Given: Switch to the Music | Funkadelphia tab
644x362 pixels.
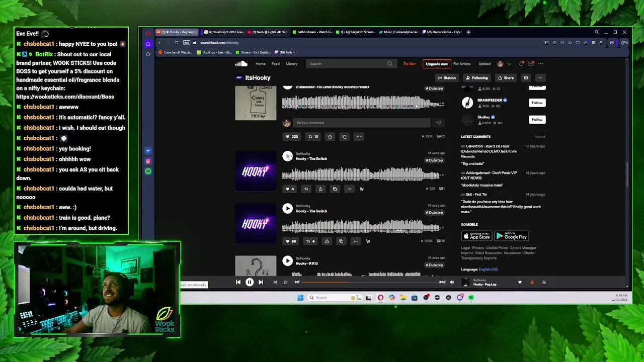Looking at the screenshot, I should point(398,32).
